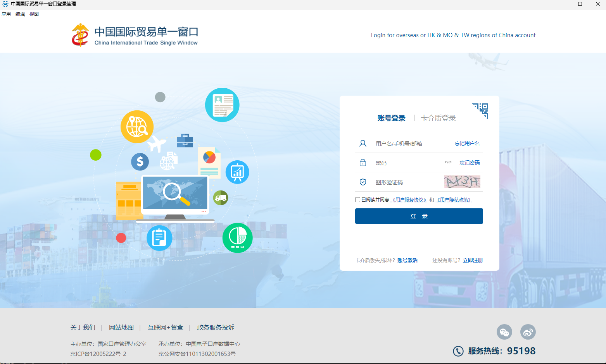
Task: Click the China International Trade Single Window logo
Action: click(135, 35)
